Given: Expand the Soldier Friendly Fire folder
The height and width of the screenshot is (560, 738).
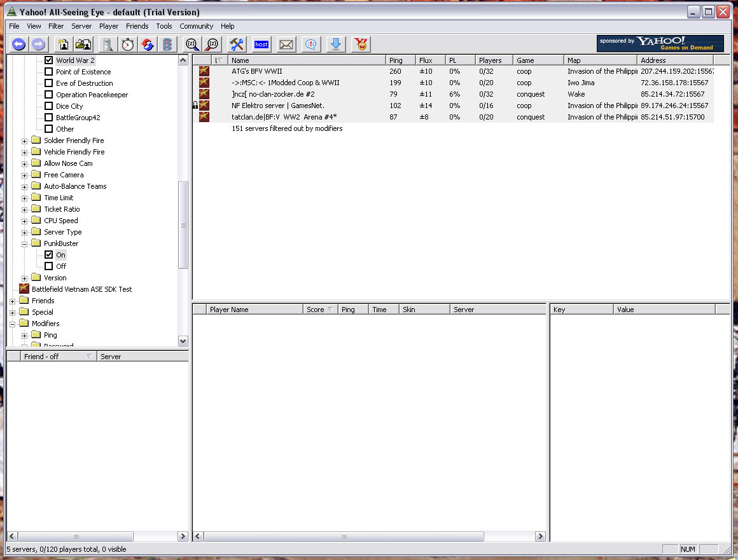Looking at the screenshot, I should (x=25, y=140).
